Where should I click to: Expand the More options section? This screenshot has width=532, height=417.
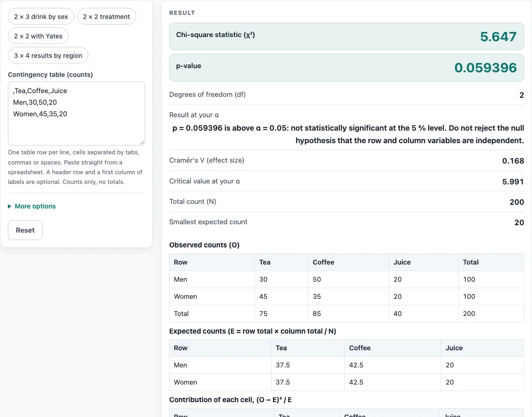(32, 206)
